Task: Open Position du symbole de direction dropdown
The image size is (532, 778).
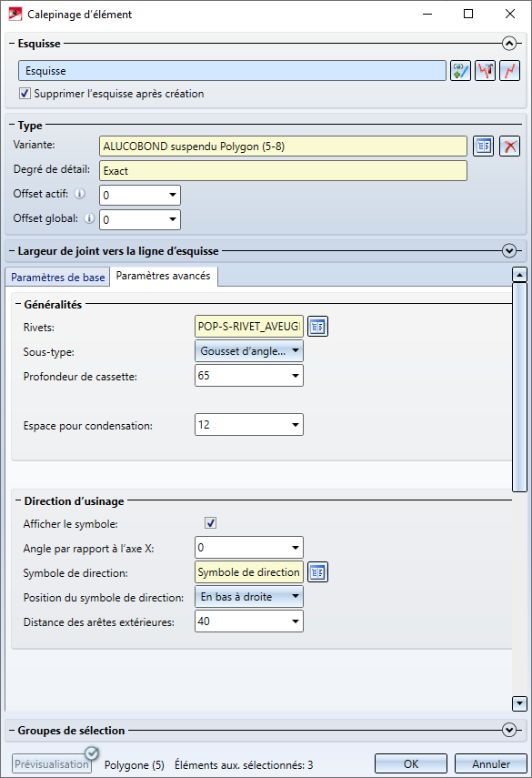Action: [249, 597]
